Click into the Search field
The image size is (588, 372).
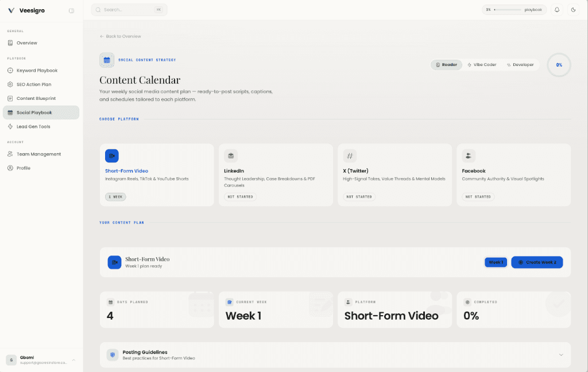point(129,10)
